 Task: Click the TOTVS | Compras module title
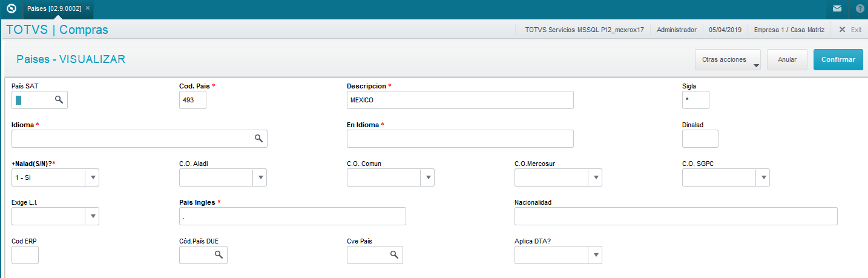tap(57, 29)
